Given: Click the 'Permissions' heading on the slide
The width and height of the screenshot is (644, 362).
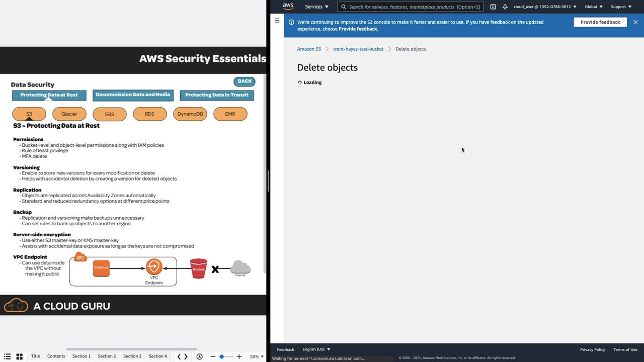Looking at the screenshot, I should 28,139.
